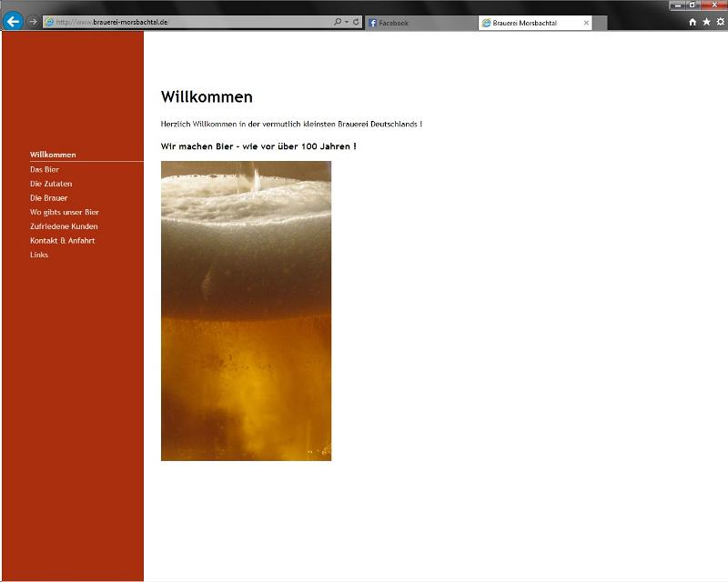Viewport: 728px width, 582px height.
Task: Open the address bar dropdown arrow
Action: (x=347, y=22)
